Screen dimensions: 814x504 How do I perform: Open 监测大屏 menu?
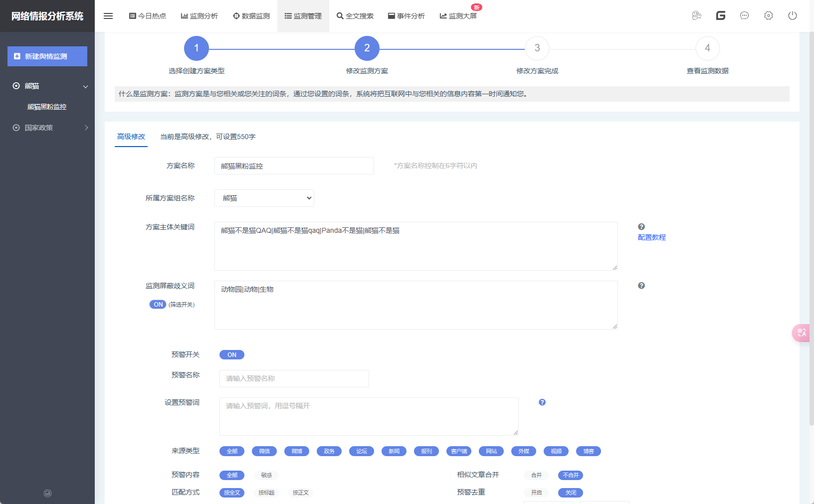click(458, 16)
